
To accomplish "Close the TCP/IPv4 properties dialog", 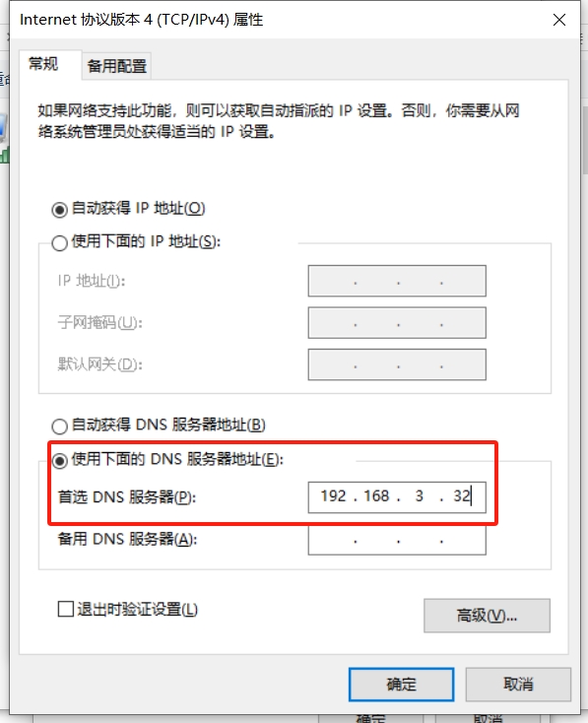I will (x=559, y=20).
